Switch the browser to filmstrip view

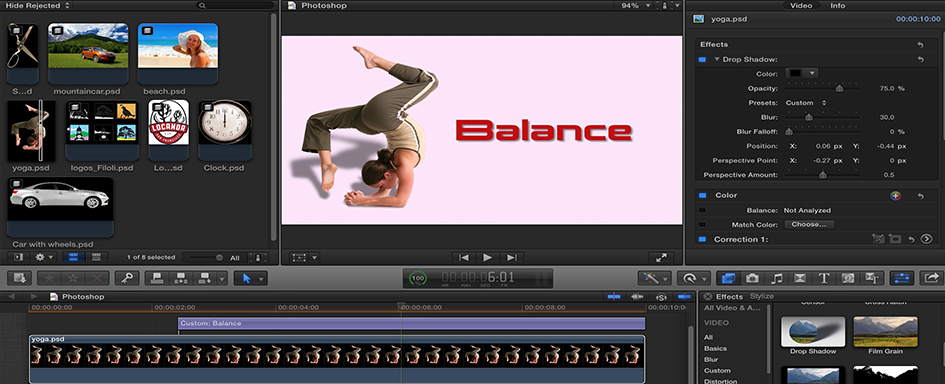pyautogui.click(x=74, y=257)
